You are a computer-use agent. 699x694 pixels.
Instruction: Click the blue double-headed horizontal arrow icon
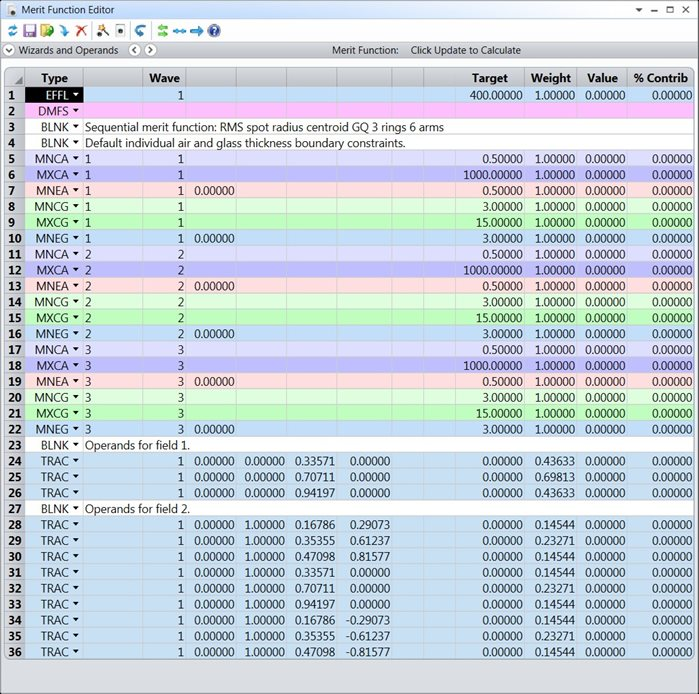[x=179, y=31]
